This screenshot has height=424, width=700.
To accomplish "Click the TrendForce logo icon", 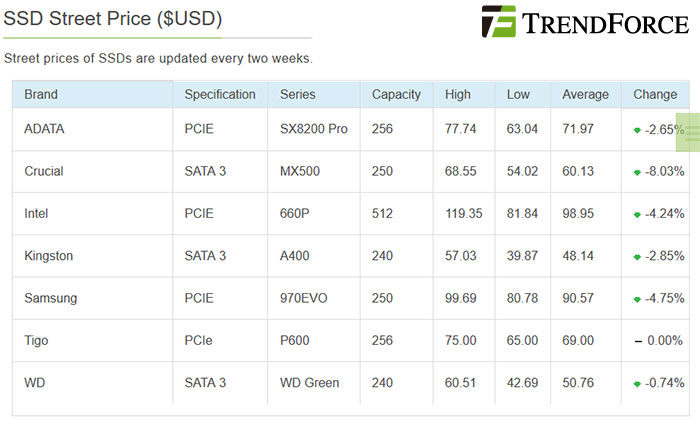I will 499,21.
